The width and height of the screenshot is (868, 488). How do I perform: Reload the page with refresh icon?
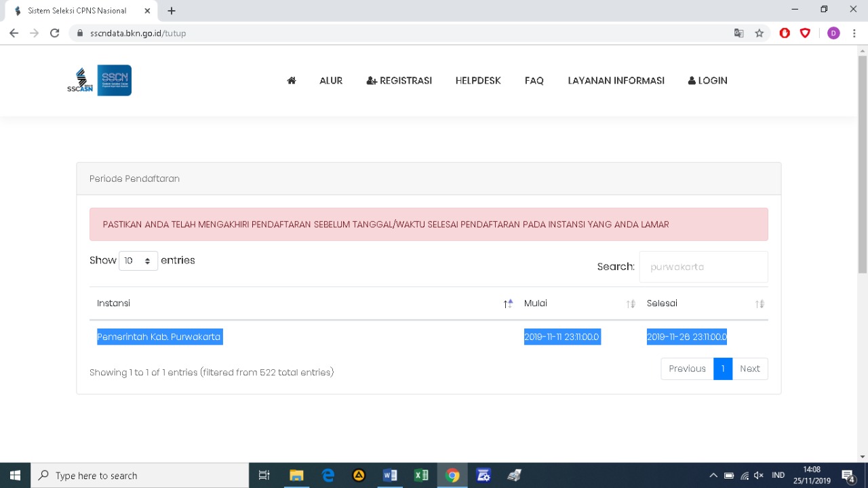(55, 33)
